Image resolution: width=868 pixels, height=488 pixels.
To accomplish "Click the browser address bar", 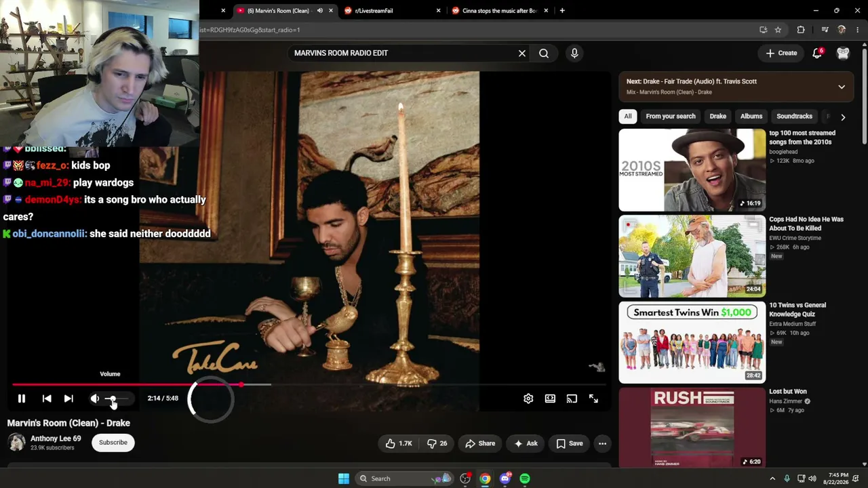I will coord(475,30).
